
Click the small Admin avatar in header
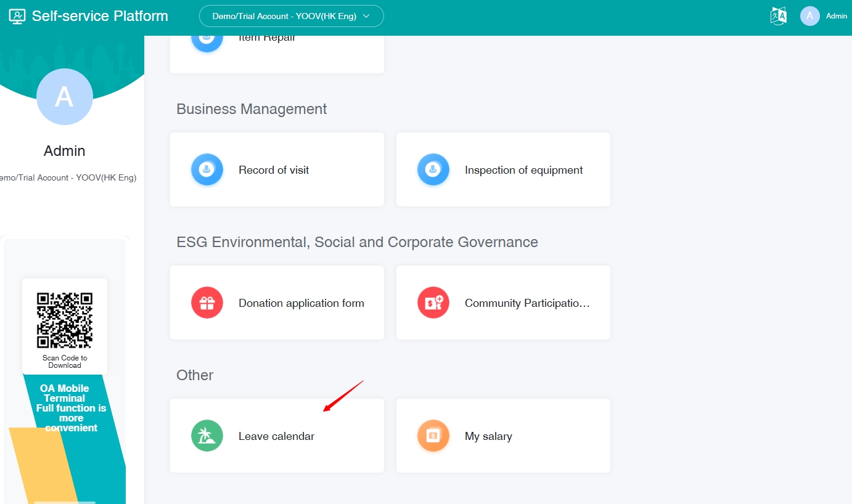pyautogui.click(x=809, y=16)
